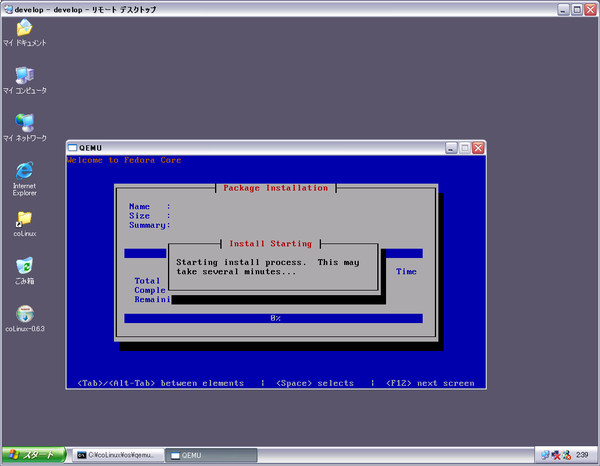Click the QEMU taskbar button

pyautogui.click(x=211, y=455)
